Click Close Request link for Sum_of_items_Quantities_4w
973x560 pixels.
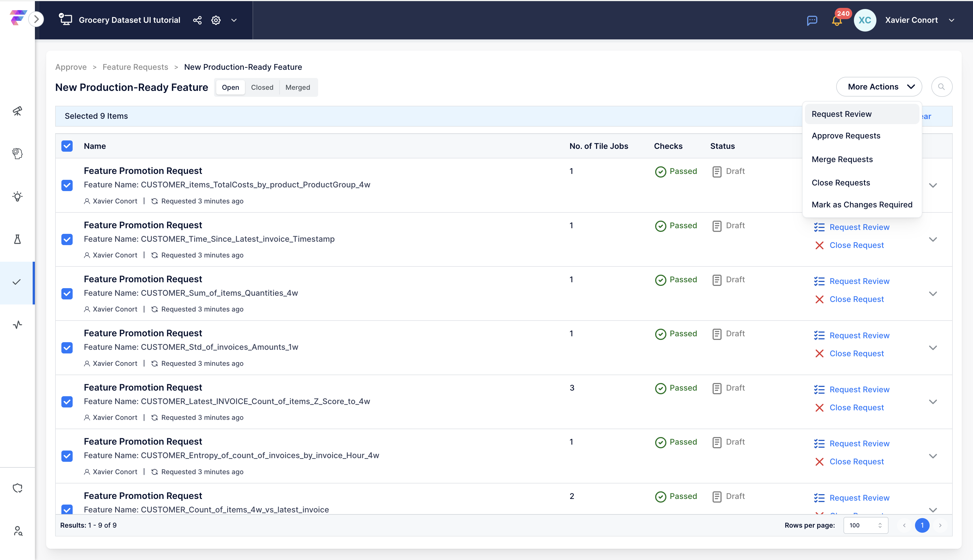click(x=856, y=299)
